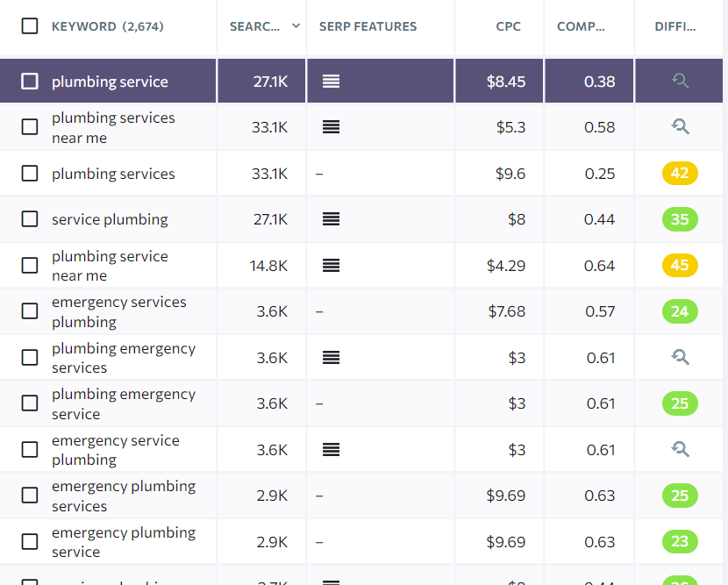Open SERP features for plumbing service
Viewport: 728px width, 585px height.
pyautogui.click(x=331, y=82)
